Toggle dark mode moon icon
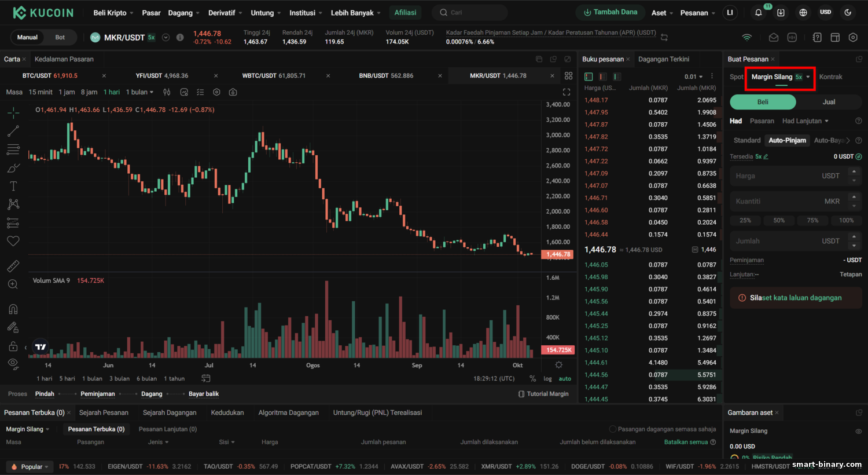 coord(848,13)
